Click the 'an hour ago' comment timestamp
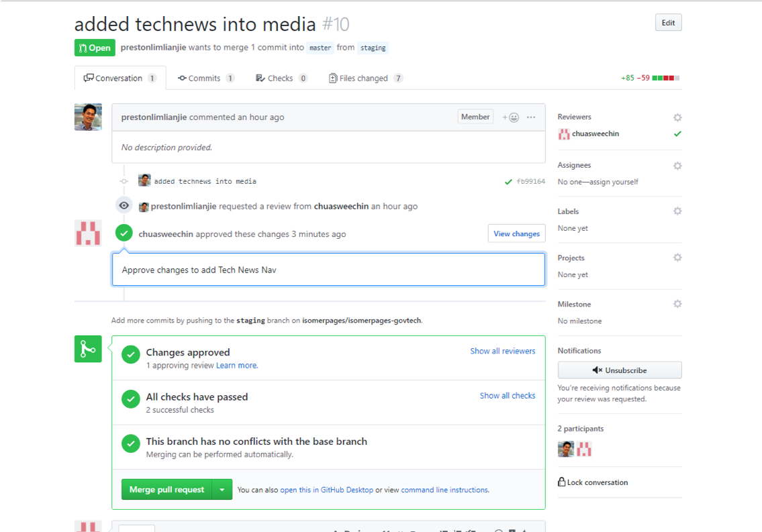The height and width of the screenshot is (532, 762). pos(260,117)
